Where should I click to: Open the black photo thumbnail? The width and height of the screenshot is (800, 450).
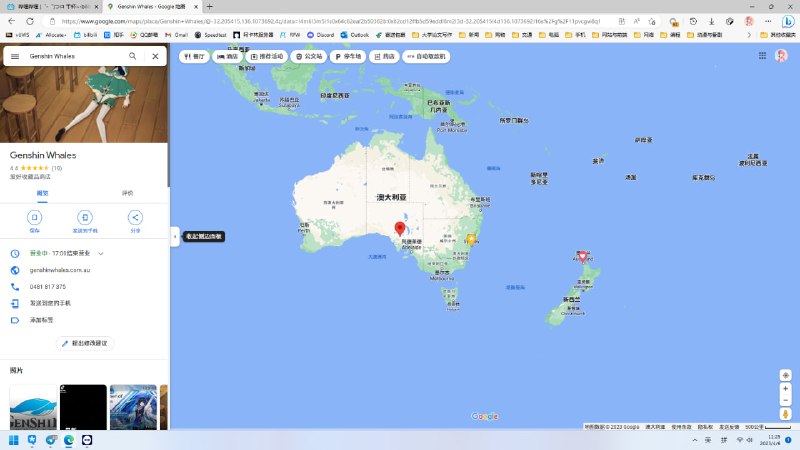(x=83, y=407)
